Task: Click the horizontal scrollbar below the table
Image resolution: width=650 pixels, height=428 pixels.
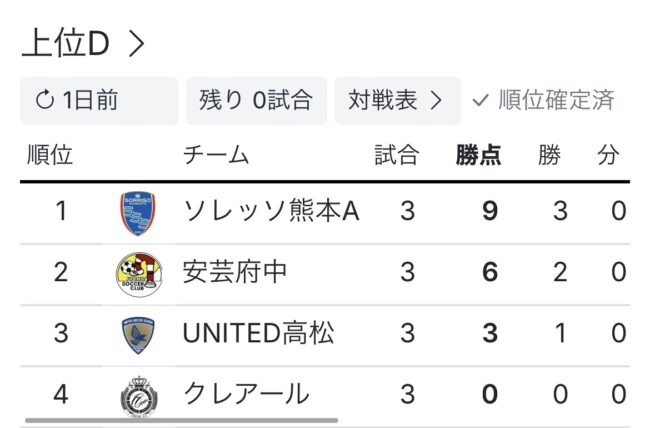Action: click(x=180, y=420)
